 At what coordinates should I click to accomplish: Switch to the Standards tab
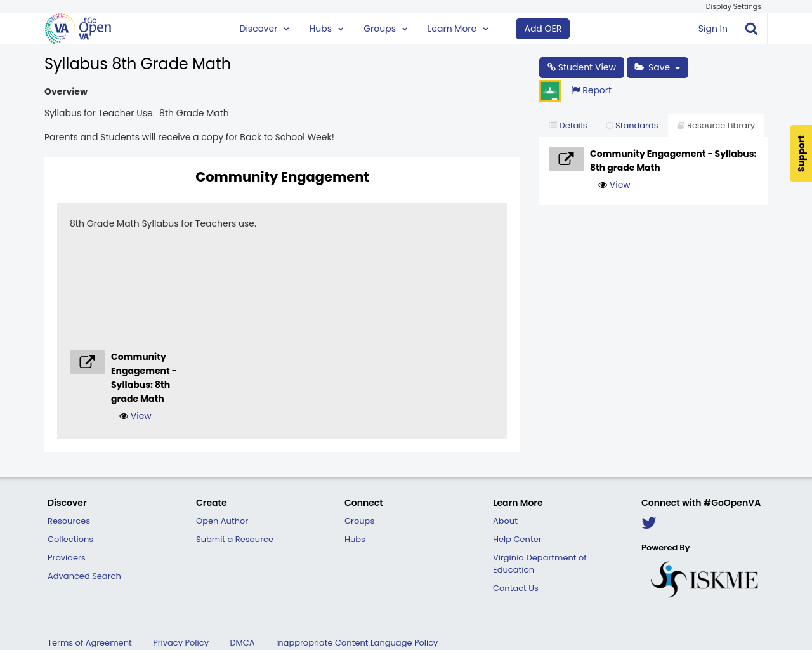point(632,124)
